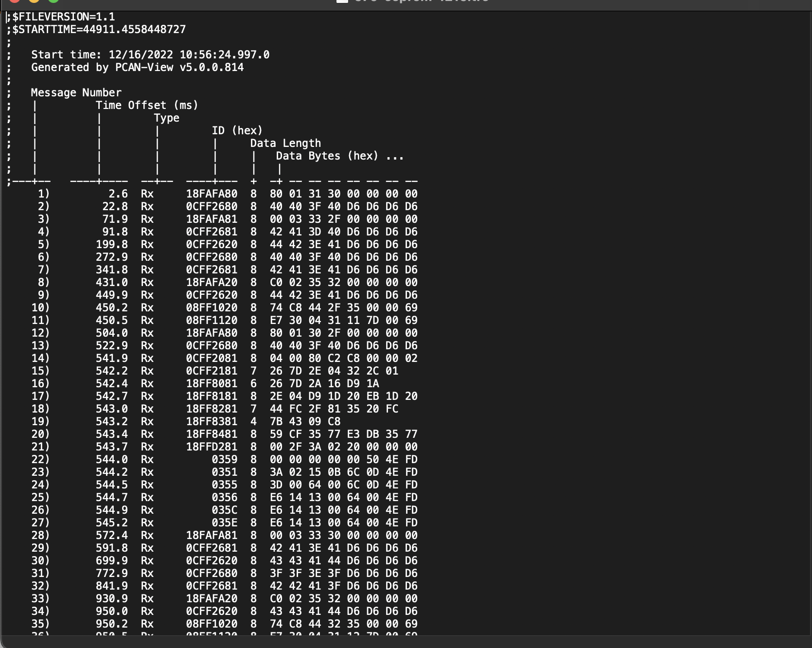Click ID 18FFD281 in message row 21

pyautogui.click(x=212, y=447)
